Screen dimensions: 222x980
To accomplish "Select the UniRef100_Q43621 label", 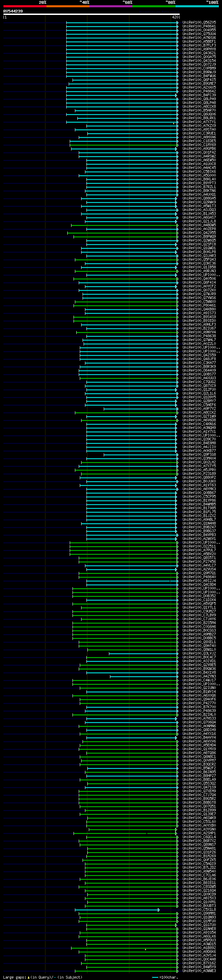I will (199, 53).
